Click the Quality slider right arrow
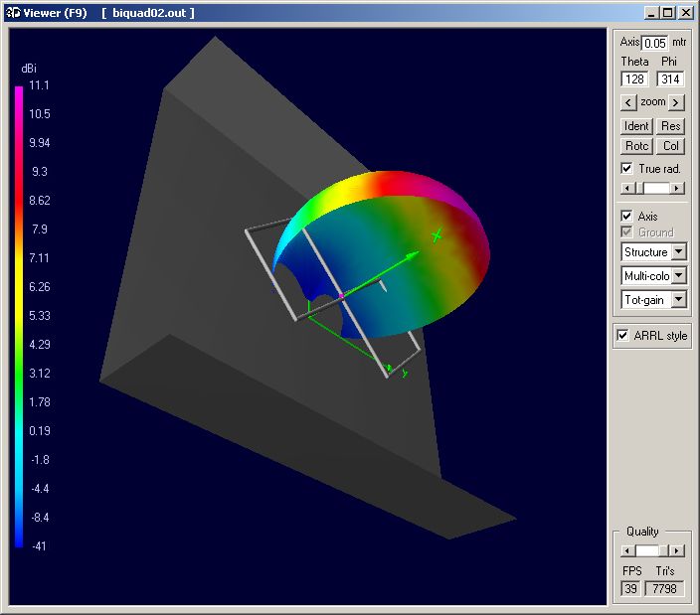Screen dimensions: 700x615 coord(677,550)
